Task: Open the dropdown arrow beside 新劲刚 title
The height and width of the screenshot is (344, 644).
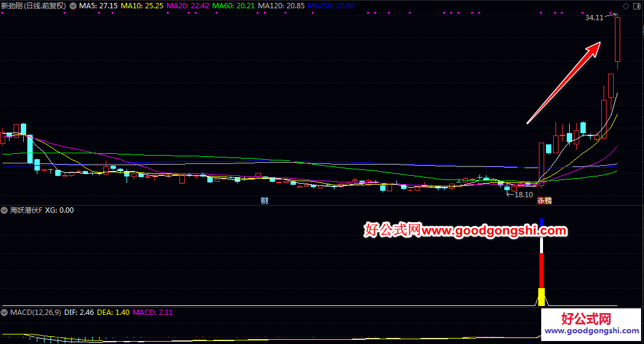Action: pyautogui.click(x=73, y=6)
